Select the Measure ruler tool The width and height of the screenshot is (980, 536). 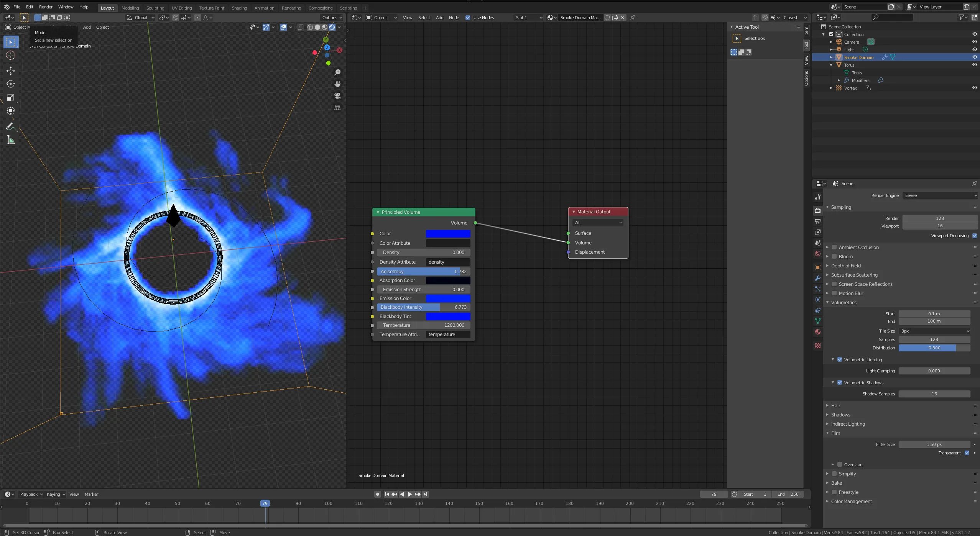tap(11, 140)
